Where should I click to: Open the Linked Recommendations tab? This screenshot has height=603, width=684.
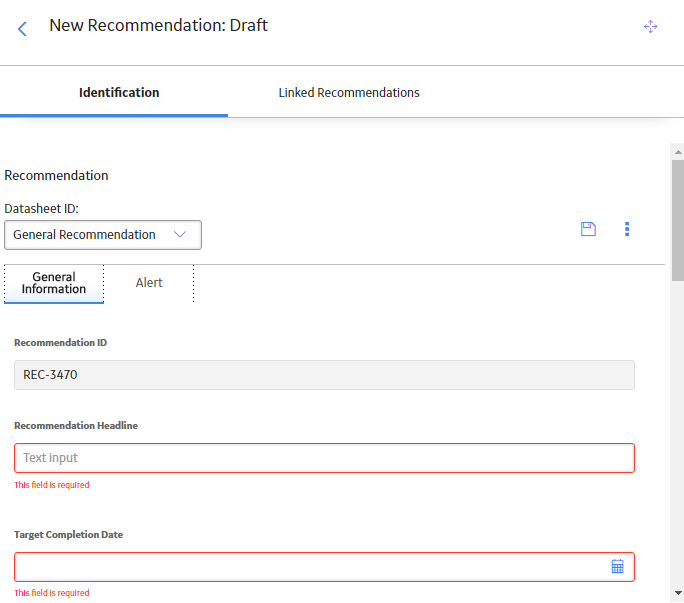(349, 93)
